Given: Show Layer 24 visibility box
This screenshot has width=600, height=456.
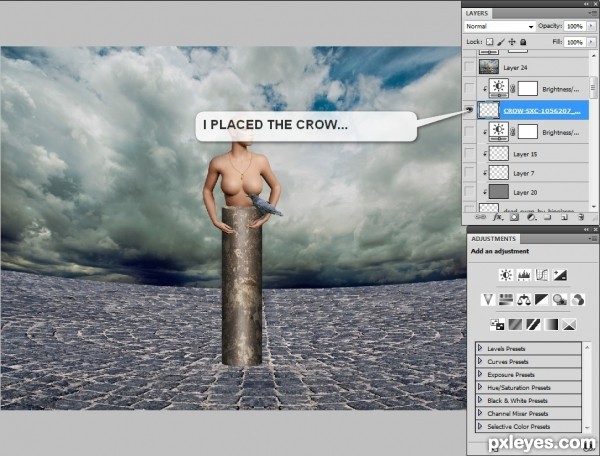Looking at the screenshot, I should (x=469, y=67).
